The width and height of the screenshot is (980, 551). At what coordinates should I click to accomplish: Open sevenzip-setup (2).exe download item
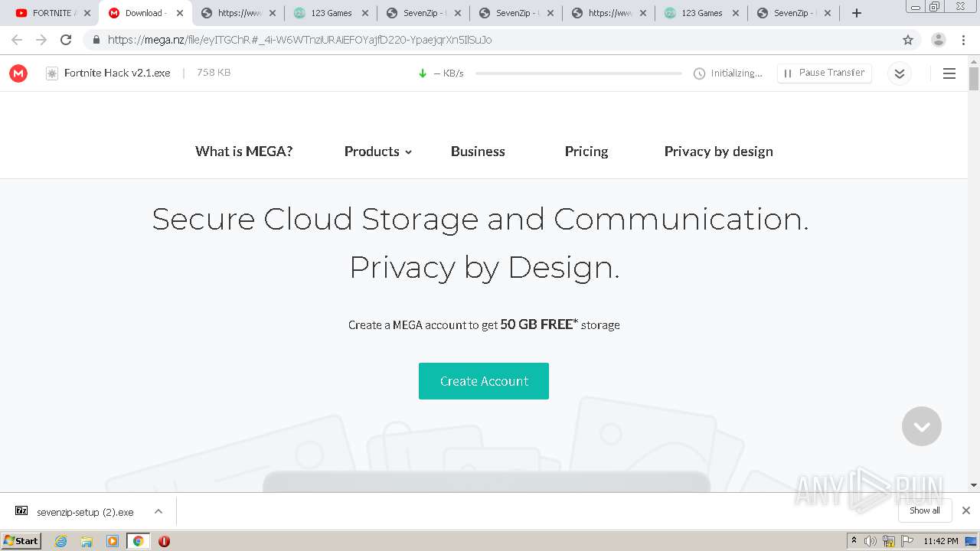coord(75,512)
